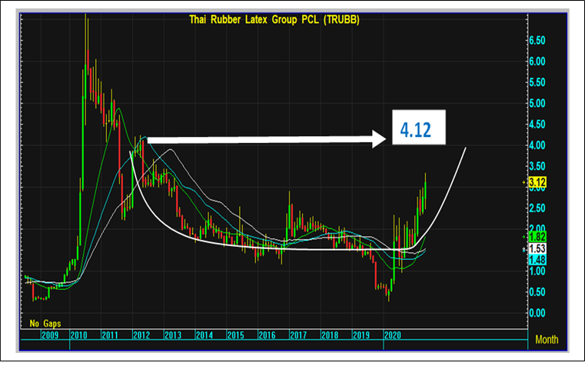Select the 2015 year label on the time axis
The width and height of the screenshot is (588, 366).
pos(235,335)
